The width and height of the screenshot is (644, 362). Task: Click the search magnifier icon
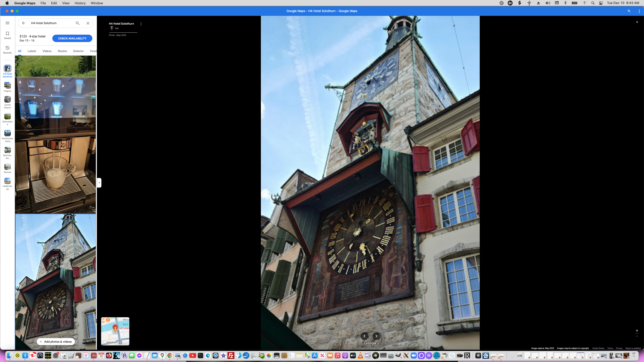(77, 23)
